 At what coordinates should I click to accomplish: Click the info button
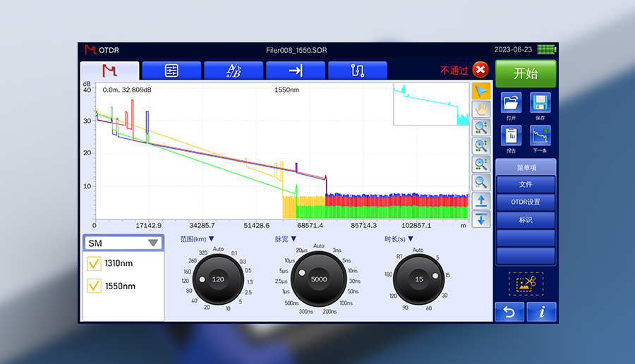[x=541, y=312]
